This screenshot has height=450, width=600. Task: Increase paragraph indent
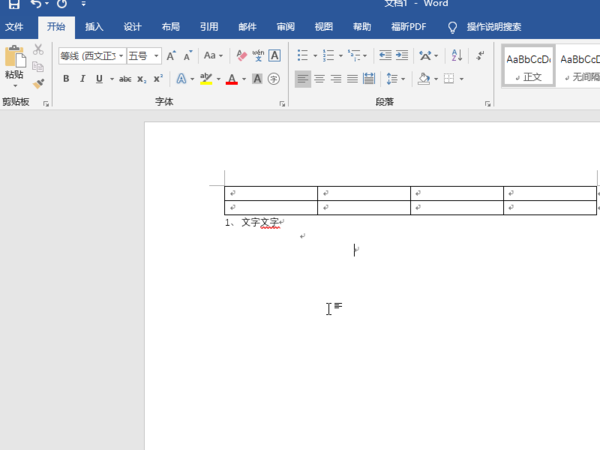tap(402, 55)
